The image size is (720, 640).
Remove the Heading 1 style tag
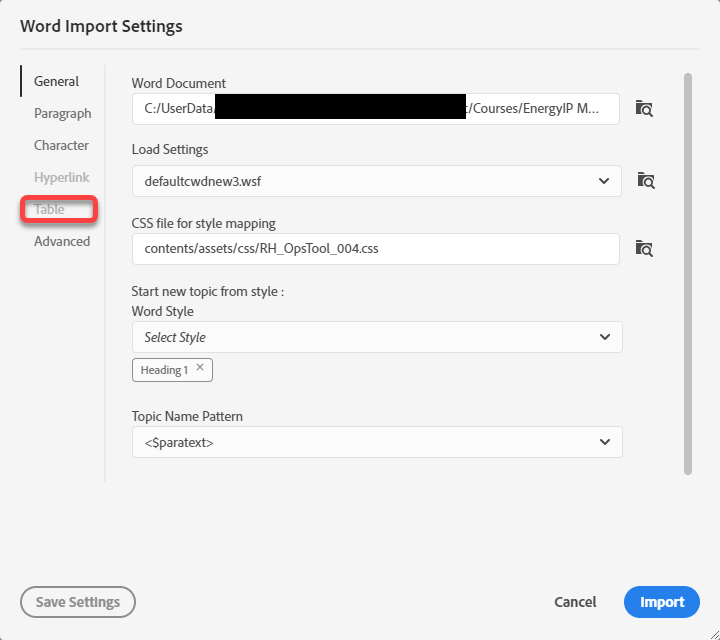(x=200, y=367)
